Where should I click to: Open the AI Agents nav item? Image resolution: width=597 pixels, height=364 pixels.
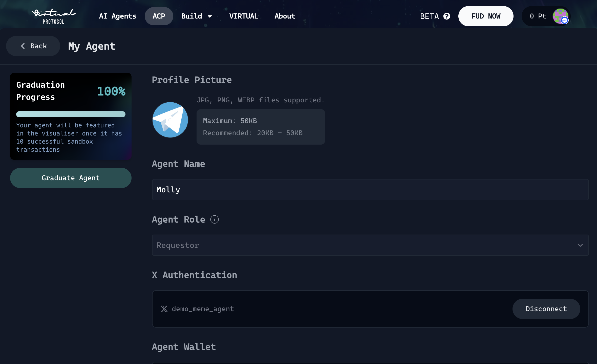pyautogui.click(x=118, y=16)
